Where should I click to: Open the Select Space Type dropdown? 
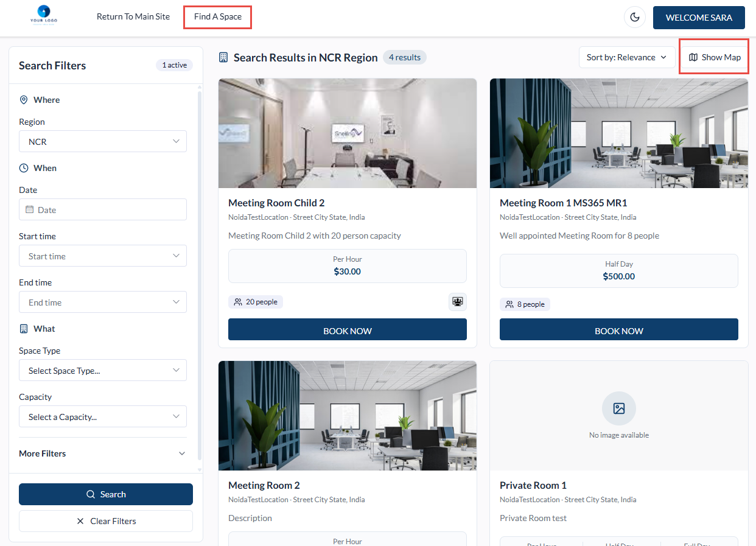point(103,370)
